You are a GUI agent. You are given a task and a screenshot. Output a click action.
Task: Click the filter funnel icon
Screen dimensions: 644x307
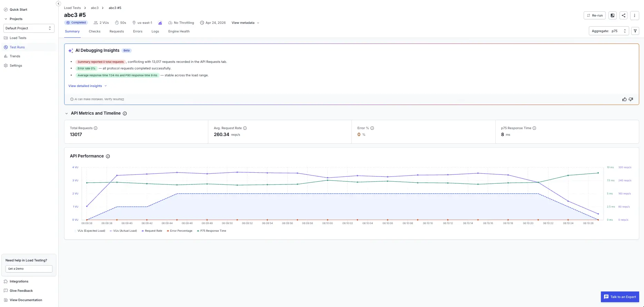coord(635,31)
